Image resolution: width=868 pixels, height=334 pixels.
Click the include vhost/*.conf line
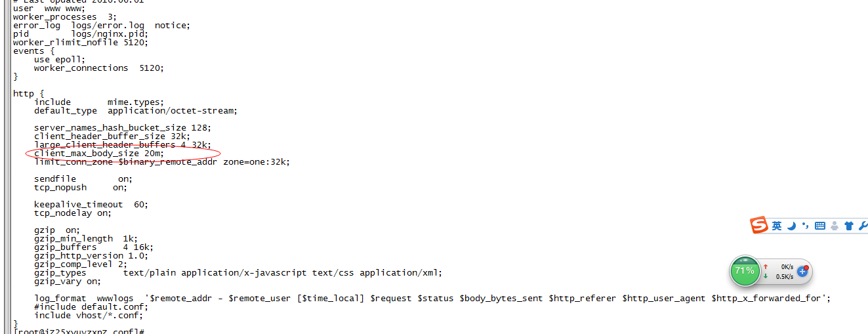click(x=89, y=315)
